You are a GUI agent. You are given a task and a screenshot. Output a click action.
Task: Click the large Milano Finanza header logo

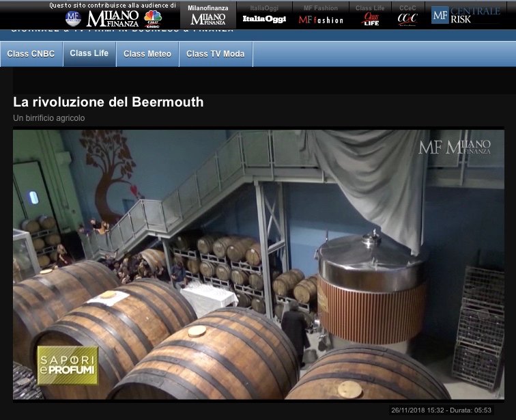click(x=113, y=18)
